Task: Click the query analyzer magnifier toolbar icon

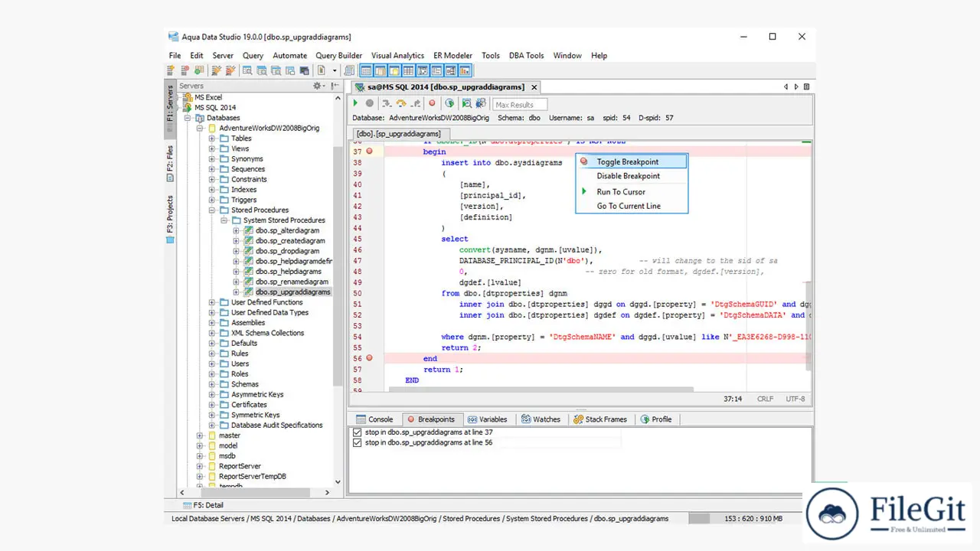Action: [247, 70]
